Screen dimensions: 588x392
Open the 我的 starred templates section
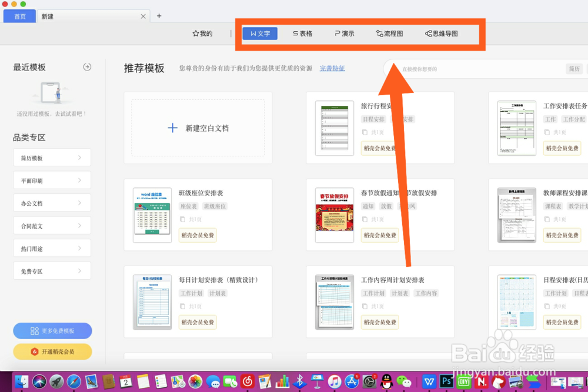pos(202,33)
